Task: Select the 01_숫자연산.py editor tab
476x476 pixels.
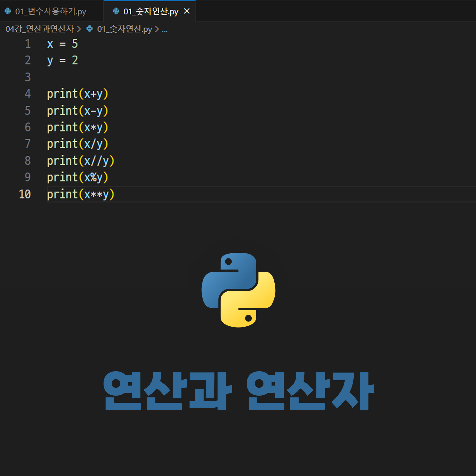Action: [x=150, y=11]
